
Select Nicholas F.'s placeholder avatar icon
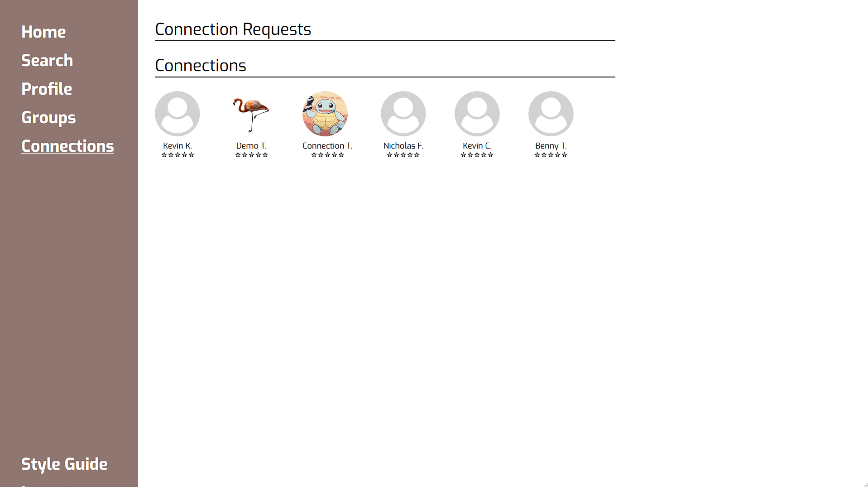tap(403, 114)
